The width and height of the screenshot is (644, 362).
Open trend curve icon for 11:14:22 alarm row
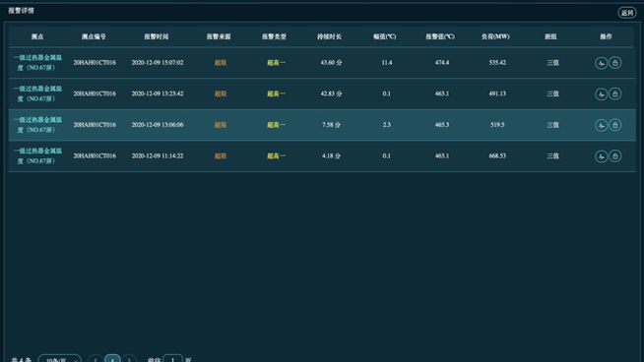pyautogui.click(x=601, y=156)
